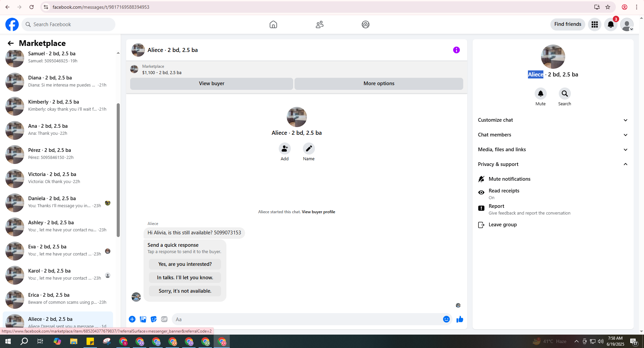Click Aliece's listing thumbnail in chat header

point(138,50)
